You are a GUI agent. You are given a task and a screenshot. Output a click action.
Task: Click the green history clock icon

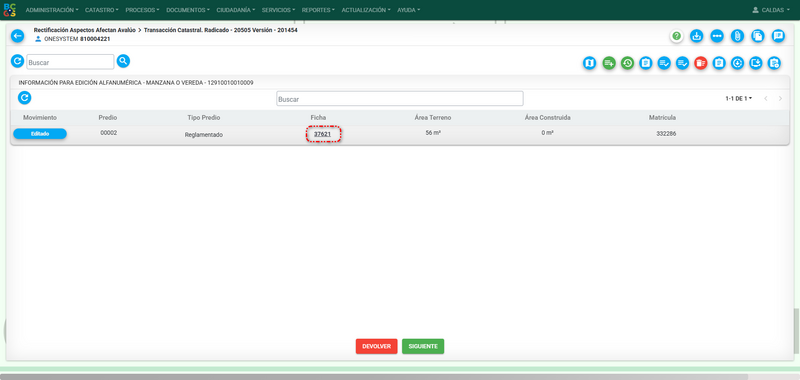point(627,63)
